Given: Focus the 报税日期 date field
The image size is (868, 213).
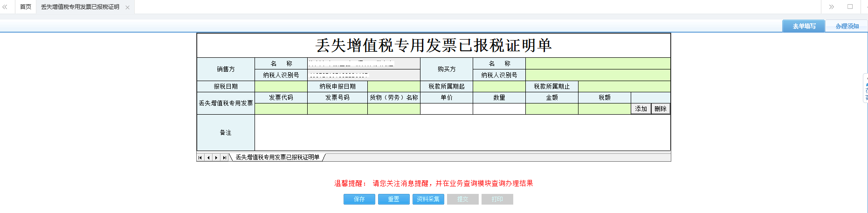Looking at the screenshot, I should [x=281, y=86].
